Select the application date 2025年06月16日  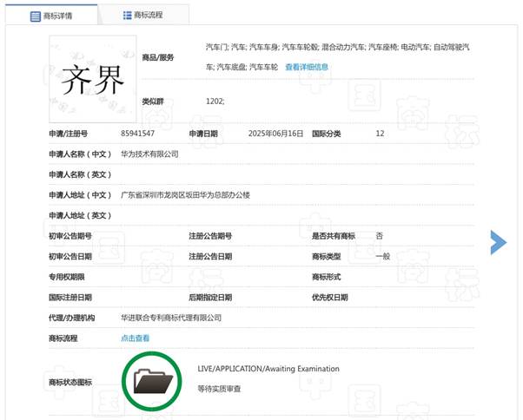(275, 134)
